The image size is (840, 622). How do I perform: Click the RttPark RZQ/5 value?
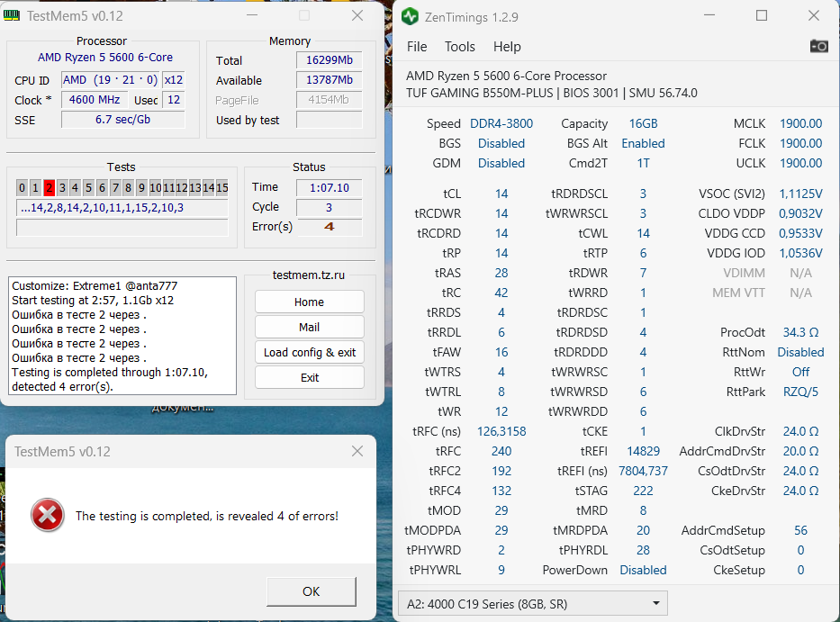[800, 392]
